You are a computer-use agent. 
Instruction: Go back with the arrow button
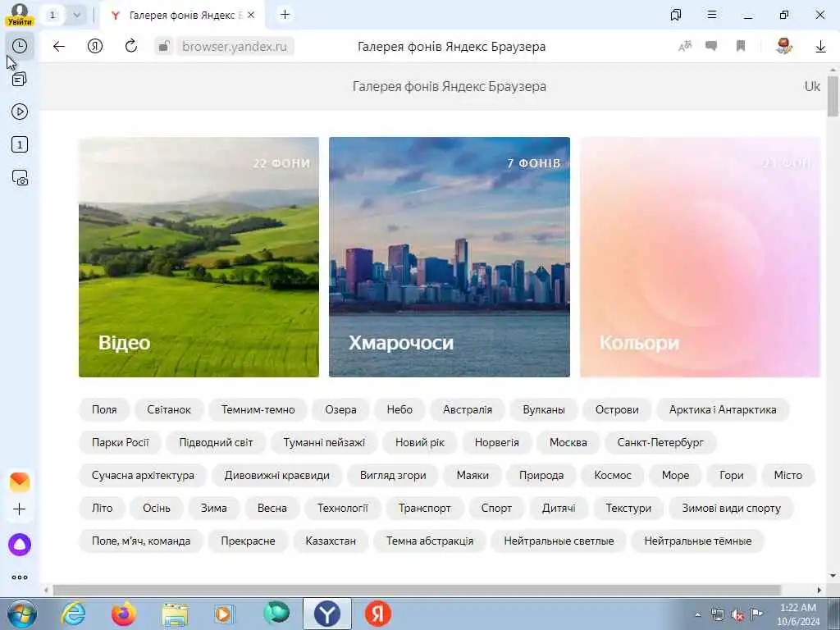point(59,47)
